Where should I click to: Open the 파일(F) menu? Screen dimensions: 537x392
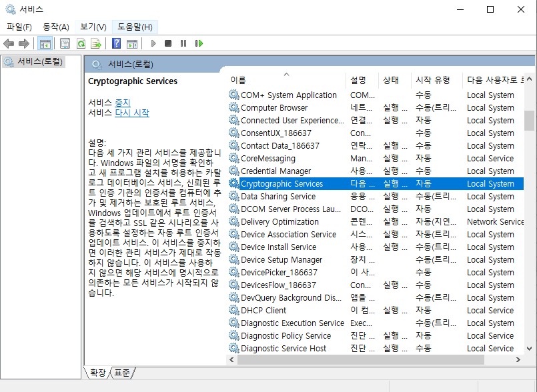pos(19,27)
